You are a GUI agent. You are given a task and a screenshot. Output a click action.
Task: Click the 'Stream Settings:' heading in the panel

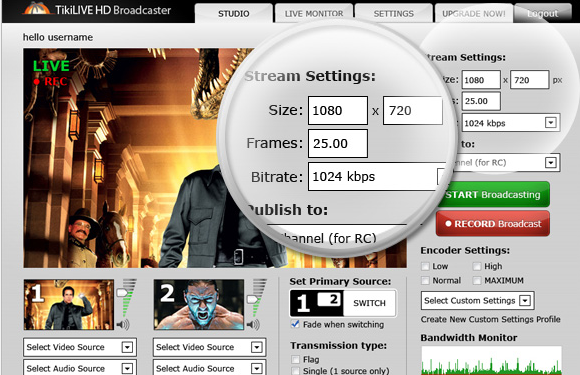(x=465, y=57)
